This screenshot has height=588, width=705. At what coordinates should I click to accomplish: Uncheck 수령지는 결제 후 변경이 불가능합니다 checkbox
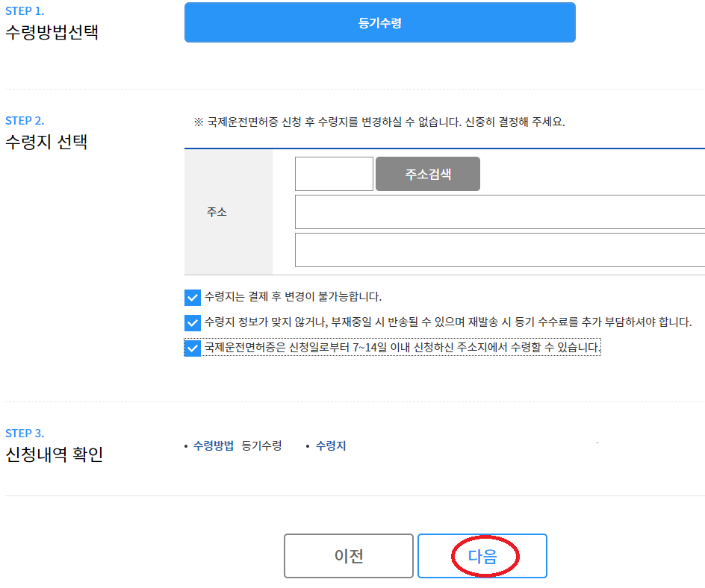coord(193,298)
